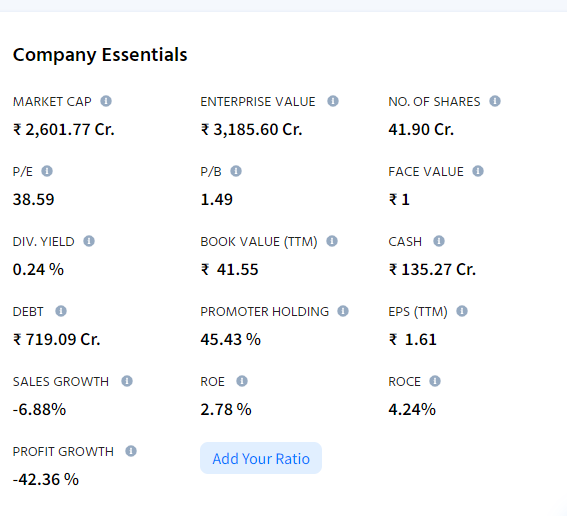Select the book value ₹ 41.55
The width and height of the screenshot is (567, 516).
click(230, 270)
